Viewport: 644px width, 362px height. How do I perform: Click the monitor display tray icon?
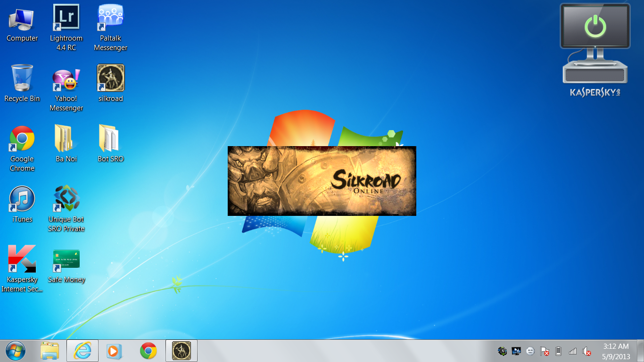click(516, 351)
